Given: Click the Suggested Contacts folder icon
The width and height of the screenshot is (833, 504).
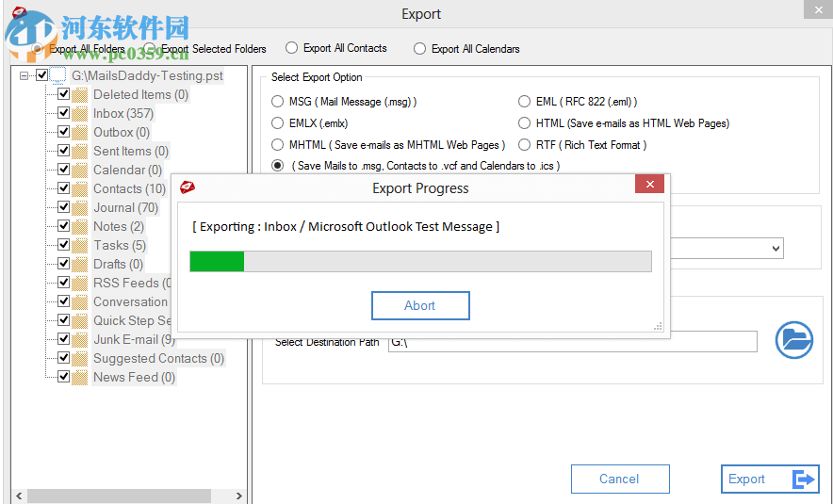Looking at the screenshot, I should [x=80, y=359].
